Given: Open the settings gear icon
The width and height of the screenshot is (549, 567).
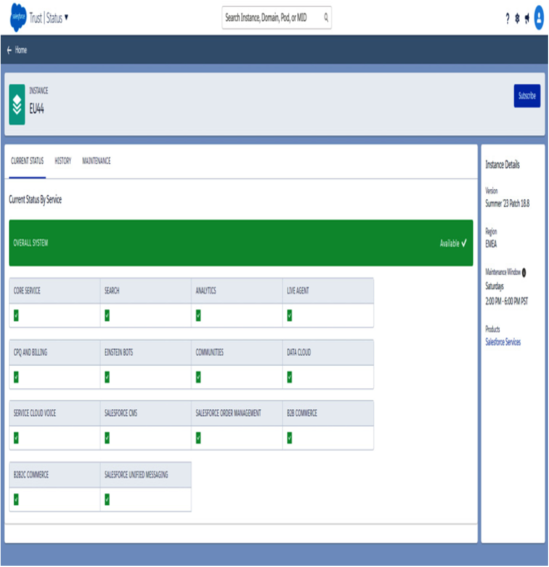Looking at the screenshot, I should tap(517, 18).
